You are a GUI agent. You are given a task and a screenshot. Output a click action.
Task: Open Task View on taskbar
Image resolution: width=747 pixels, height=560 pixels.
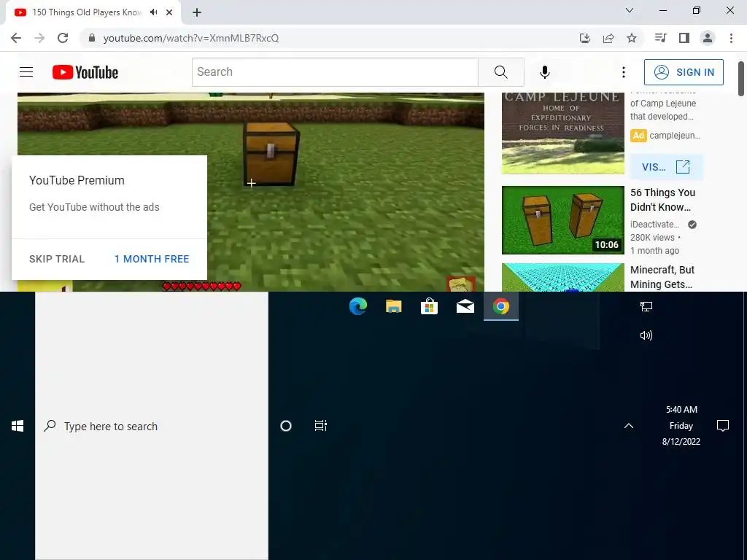coord(321,426)
